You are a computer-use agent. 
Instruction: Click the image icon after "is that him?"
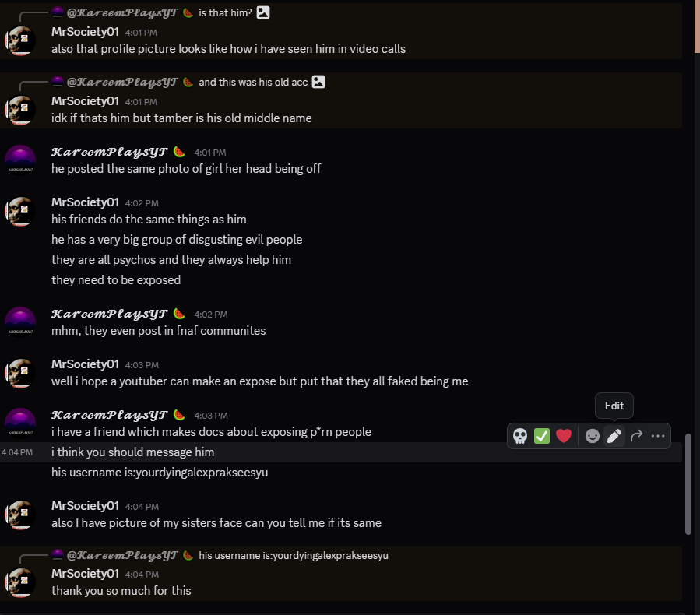(263, 12)
